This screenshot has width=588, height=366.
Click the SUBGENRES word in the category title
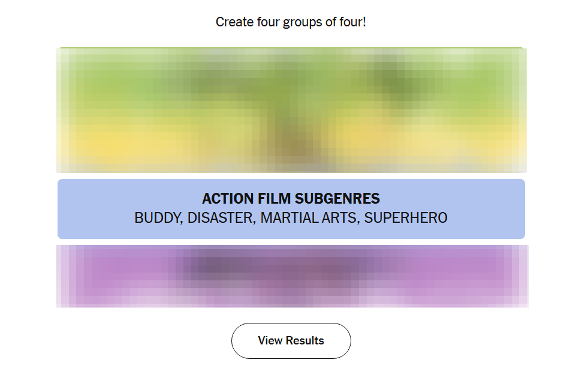(337, 199)
